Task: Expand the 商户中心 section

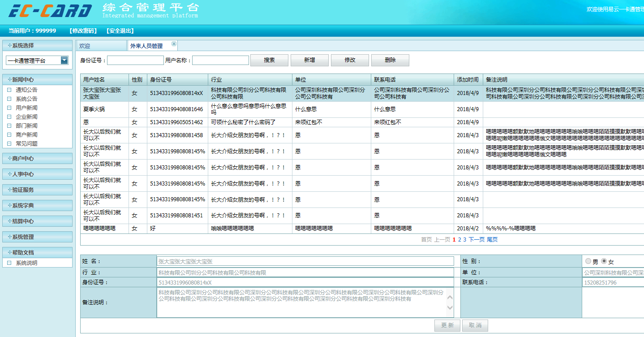Action: (38, 158)
